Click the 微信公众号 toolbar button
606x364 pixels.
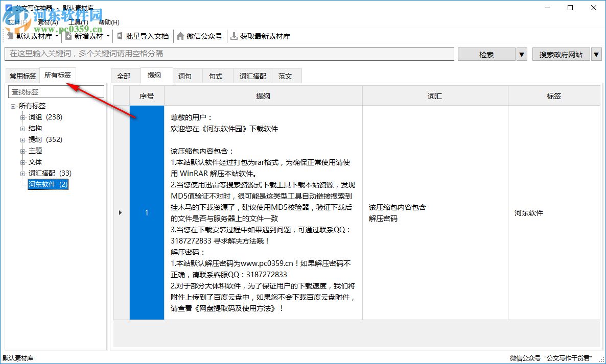pyautogui.click(x=200, y=36)
